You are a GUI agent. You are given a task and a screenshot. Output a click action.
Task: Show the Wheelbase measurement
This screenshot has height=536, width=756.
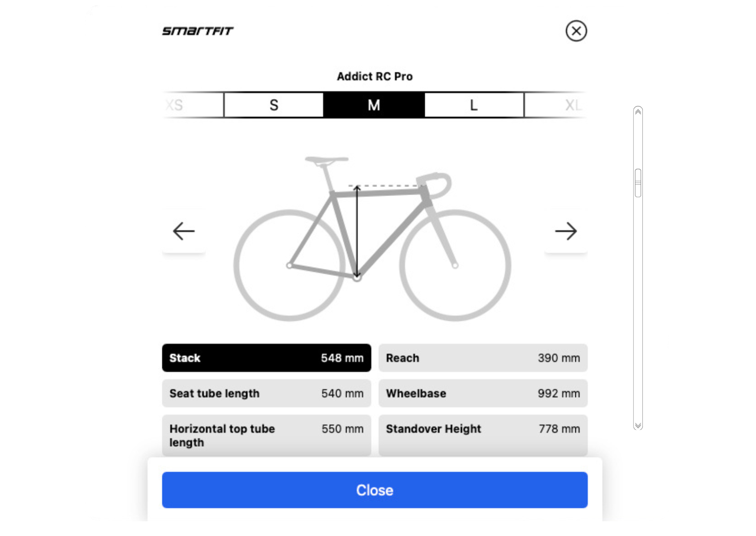[483, 393]
